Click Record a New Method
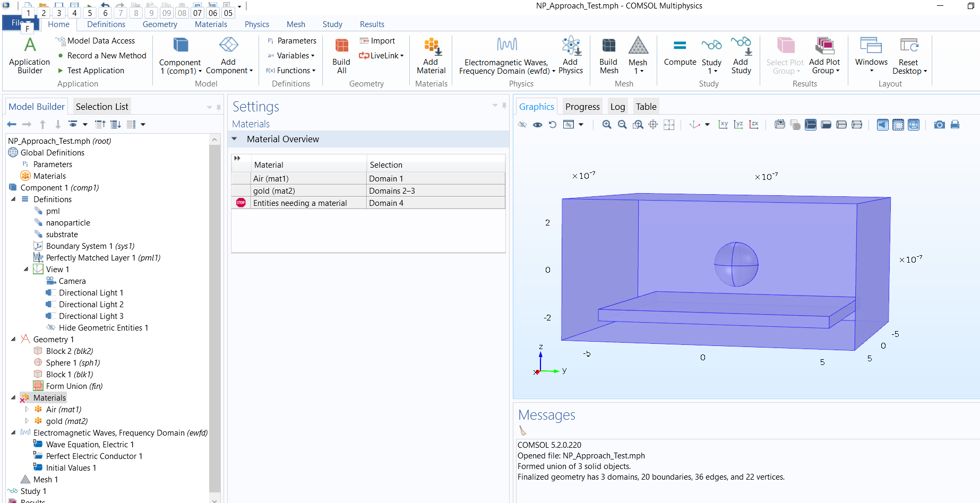This screenshot has width=980, height=503. [x=106, y=56]
